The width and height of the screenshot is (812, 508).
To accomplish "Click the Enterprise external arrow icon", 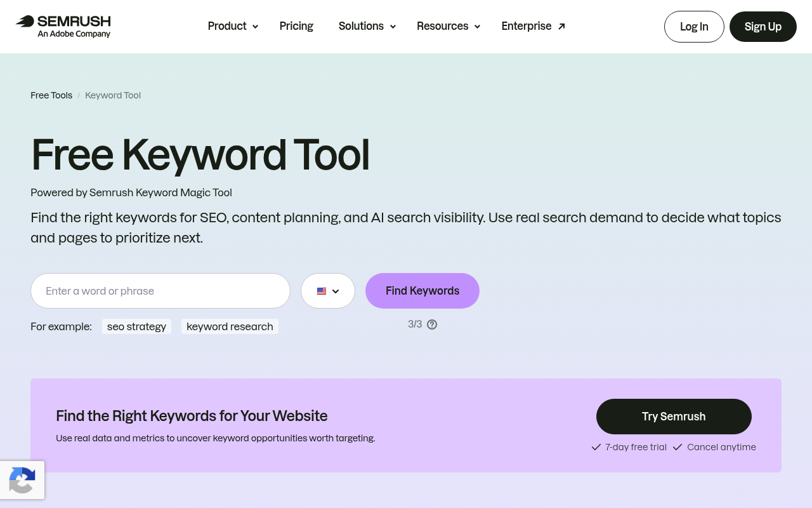I will [x=561, y=27].
